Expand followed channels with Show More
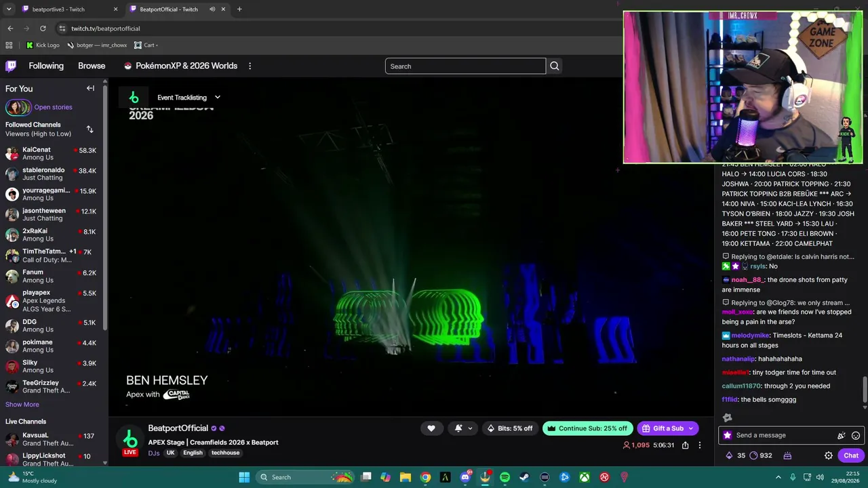 pyautogui.click(x=22, y=405)
